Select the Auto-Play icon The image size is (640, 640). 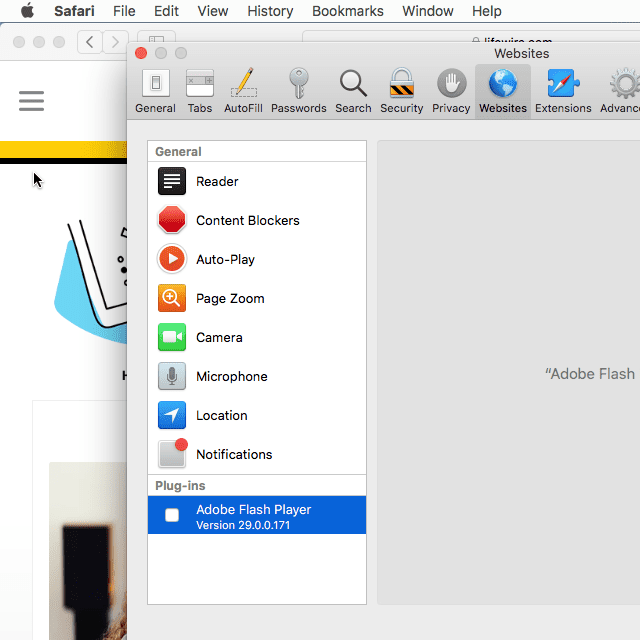coord(172,259)
